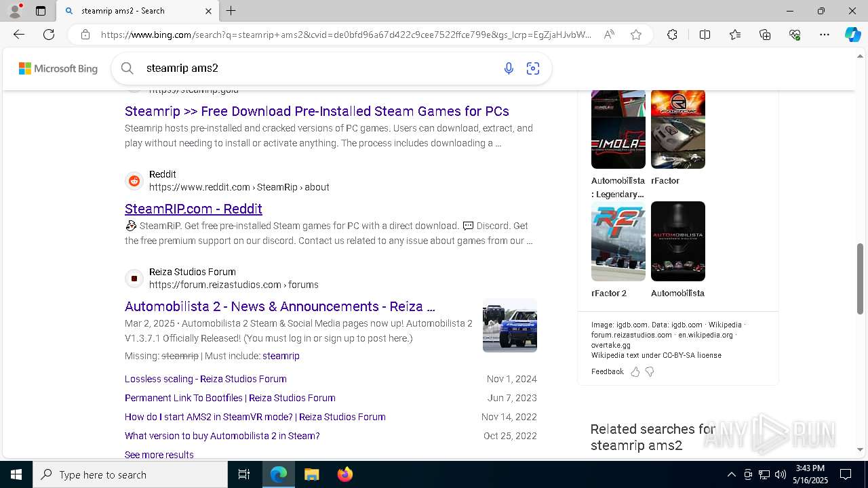Open Collections icon
Screen dimensions: 868x488
pyautogui.click(x=765, y=35)
